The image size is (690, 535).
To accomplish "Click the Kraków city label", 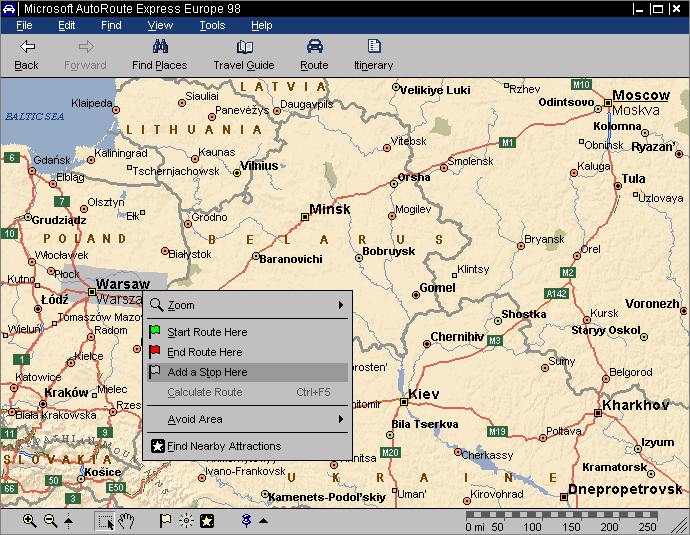I will [66, 392].
